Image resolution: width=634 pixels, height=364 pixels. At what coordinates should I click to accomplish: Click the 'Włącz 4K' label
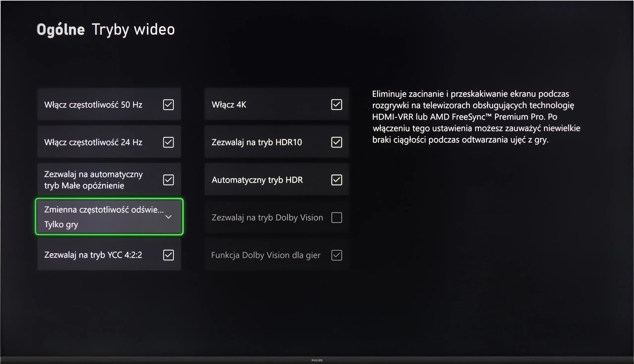(229, 104)
